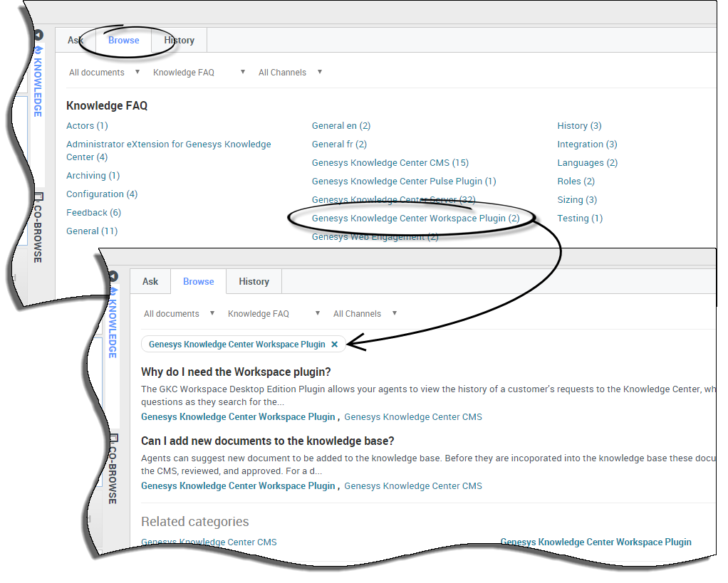Select the Feedback (6) category
Image resolution: width=728 pixels, height=583 pixels.
point(93,213)
